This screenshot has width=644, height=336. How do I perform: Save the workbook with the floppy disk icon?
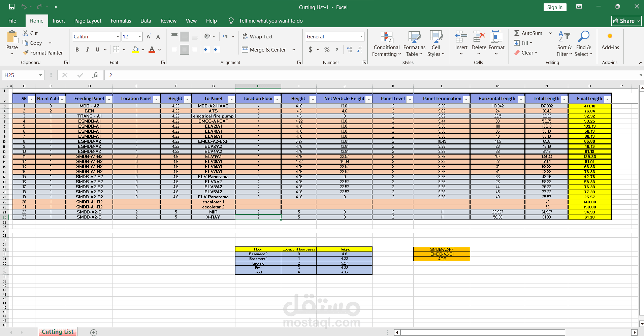(x=12, y=7)
